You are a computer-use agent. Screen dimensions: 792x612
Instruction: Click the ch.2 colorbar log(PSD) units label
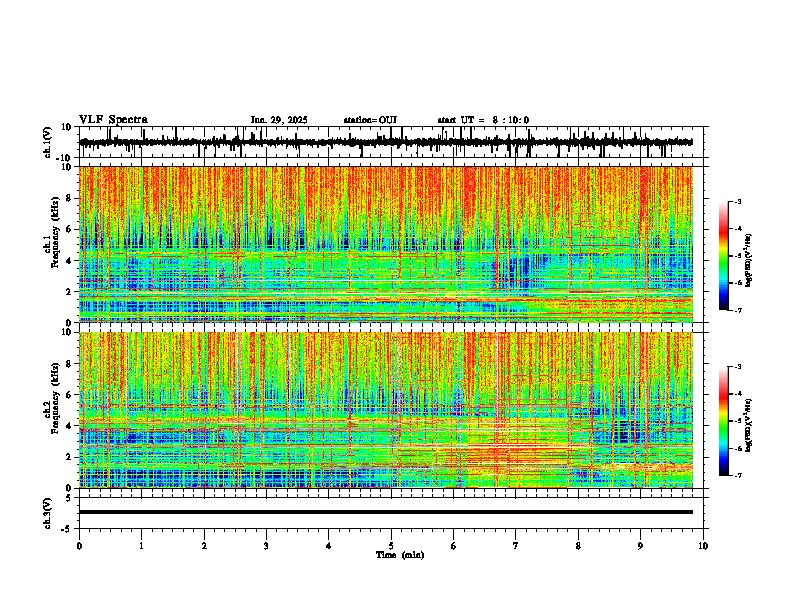click(749, 426)
